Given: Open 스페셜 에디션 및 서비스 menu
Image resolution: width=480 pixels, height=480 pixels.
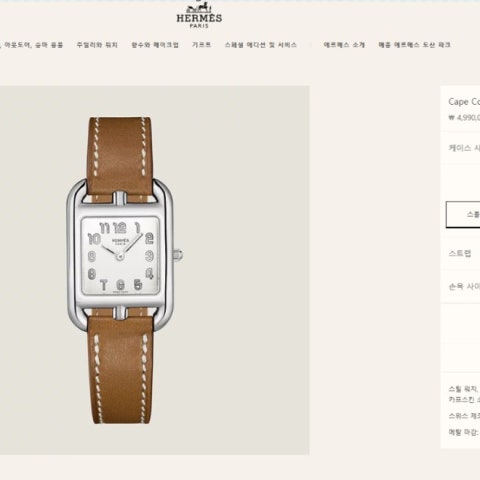Looking at the screenshot, I should pos(260,45).
